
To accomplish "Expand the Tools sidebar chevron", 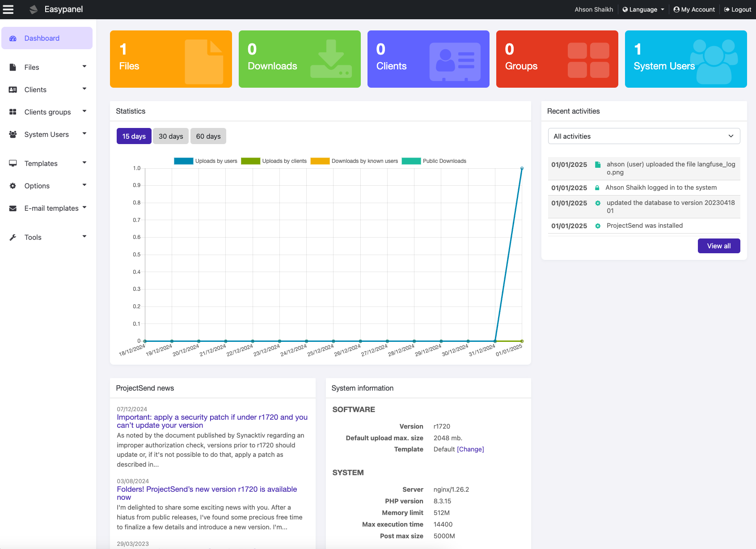I will coord(84,237).
